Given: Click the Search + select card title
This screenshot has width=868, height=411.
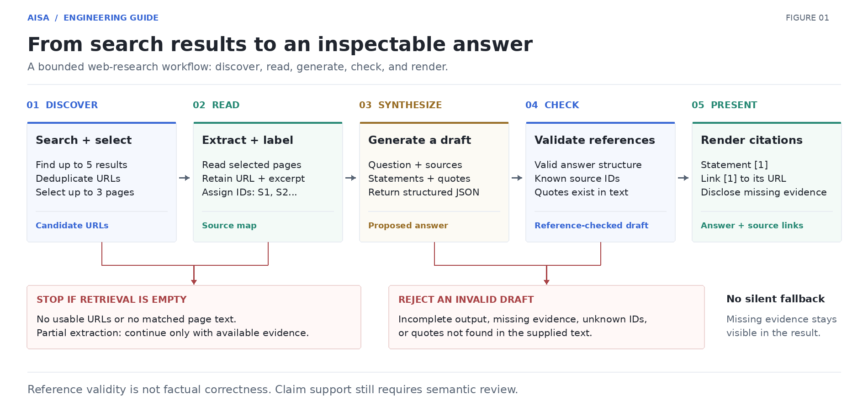Looking at the screenshot, I should (x=84, y=140).
